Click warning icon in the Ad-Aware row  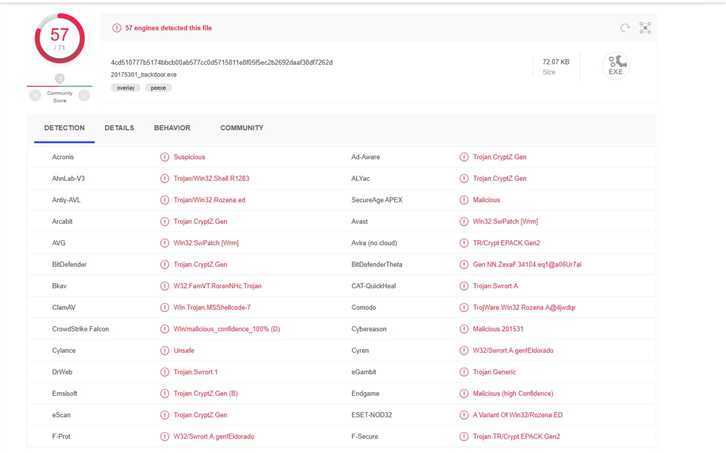coord(464,157)
